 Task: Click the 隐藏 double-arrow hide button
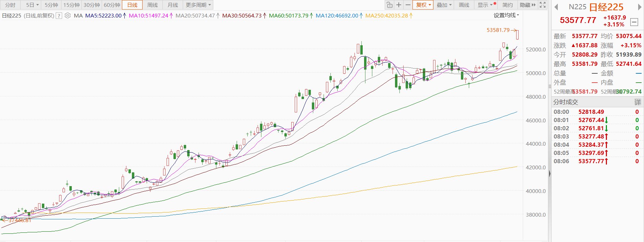[x=528, y=5]
